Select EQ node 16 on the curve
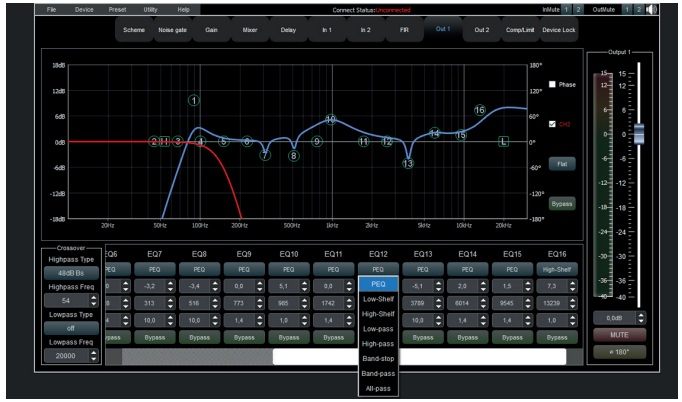 480,110
